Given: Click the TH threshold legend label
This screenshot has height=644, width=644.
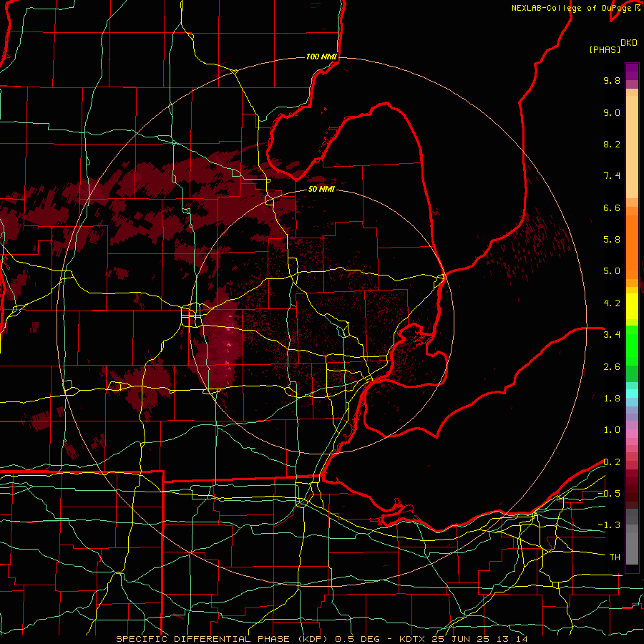Looking at the screenshot, I should pyautogui.click(x=615, y=557).
